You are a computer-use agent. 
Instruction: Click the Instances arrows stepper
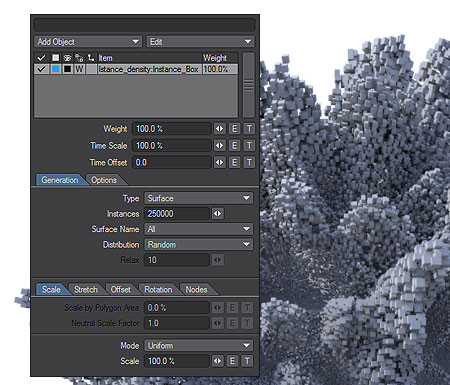tap(218, 213)
